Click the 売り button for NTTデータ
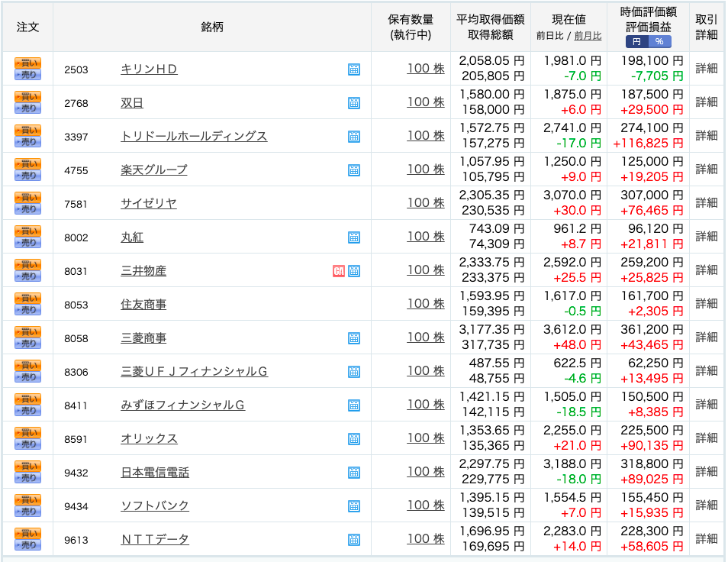728x562 pixels. pyautogui.click(x=28, y=545)
